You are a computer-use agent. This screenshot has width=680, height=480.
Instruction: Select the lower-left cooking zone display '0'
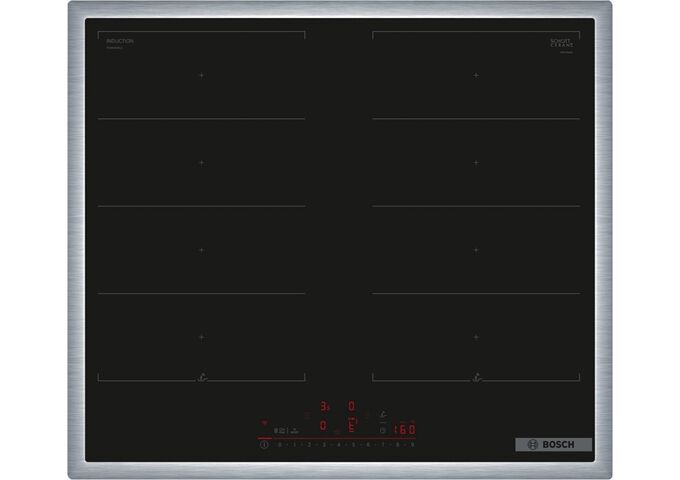323,426
